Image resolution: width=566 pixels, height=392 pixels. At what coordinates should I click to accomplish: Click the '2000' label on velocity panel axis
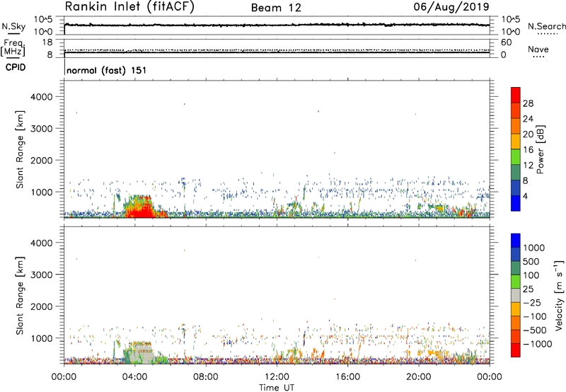(x=42, y=306)
